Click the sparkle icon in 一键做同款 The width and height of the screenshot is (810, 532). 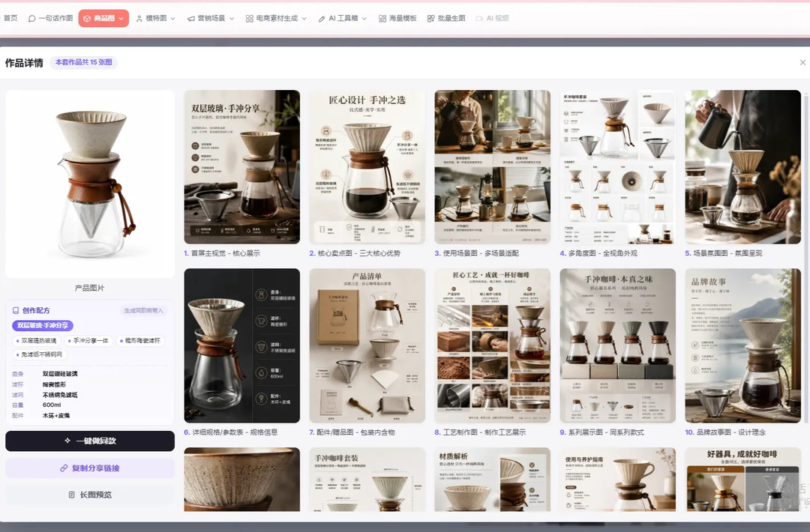(67, 441)
